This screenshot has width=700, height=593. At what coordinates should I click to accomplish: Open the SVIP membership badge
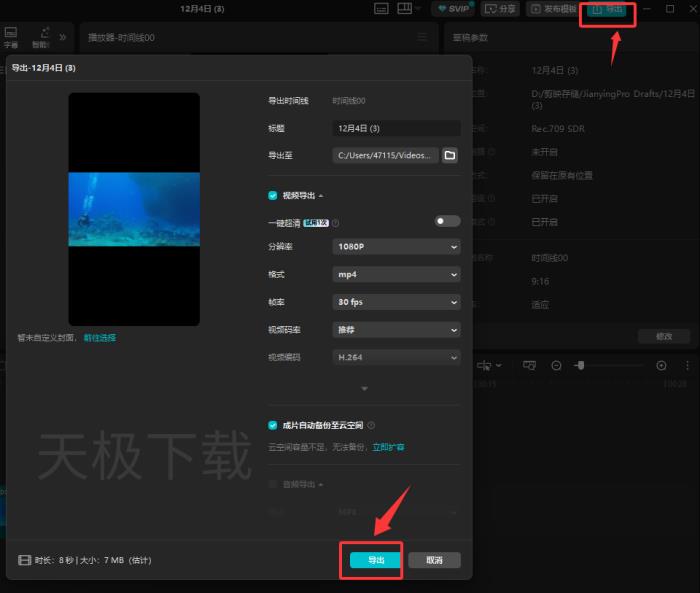pyautogui.click(x=453, y=9)
